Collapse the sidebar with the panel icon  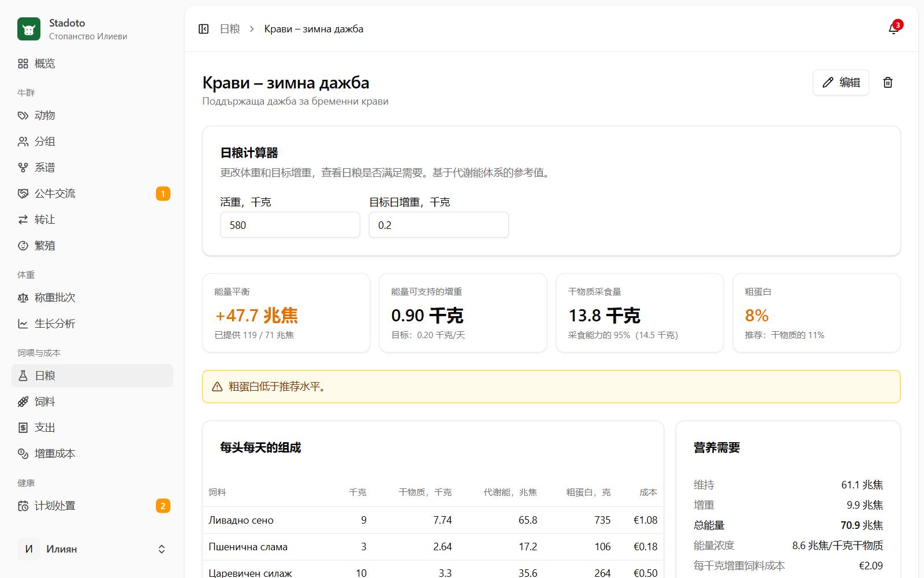[x=203, y=29]
